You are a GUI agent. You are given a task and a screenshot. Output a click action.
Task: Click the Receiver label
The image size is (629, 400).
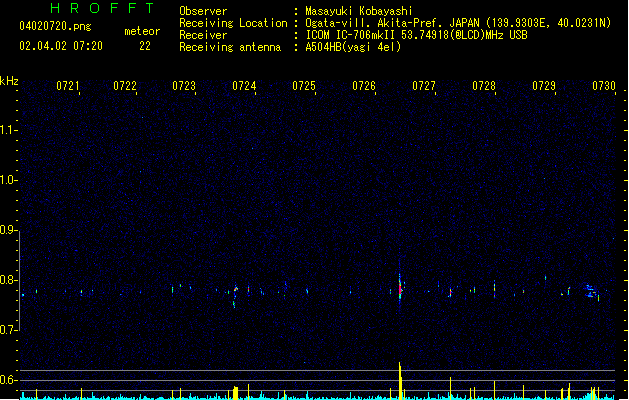(203, 35)
